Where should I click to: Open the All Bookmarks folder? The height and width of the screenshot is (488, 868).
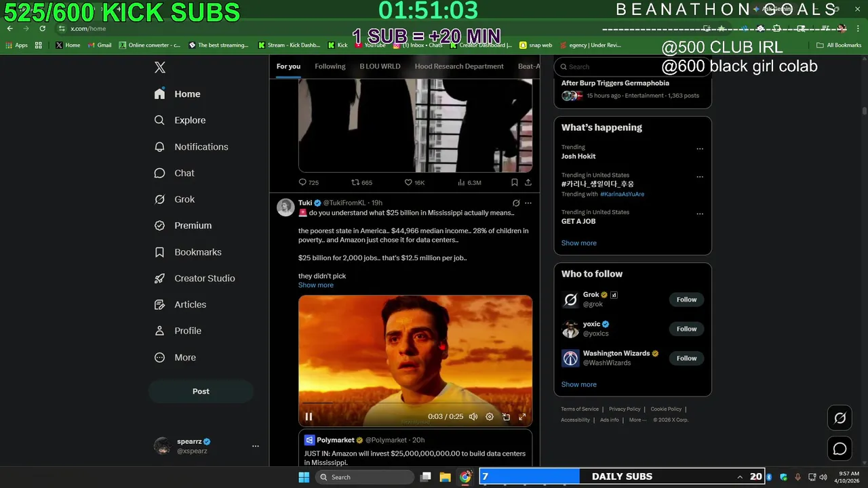click(839, 45)
